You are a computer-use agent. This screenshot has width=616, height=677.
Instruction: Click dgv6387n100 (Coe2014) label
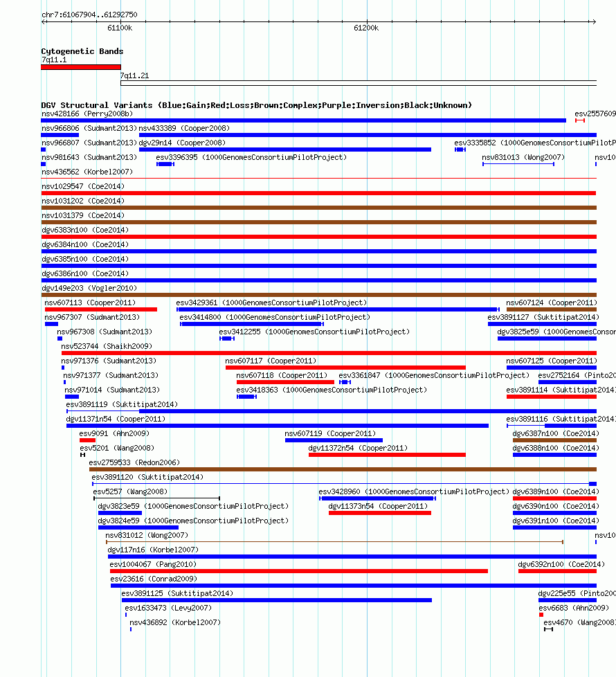[x=556, y=433]
